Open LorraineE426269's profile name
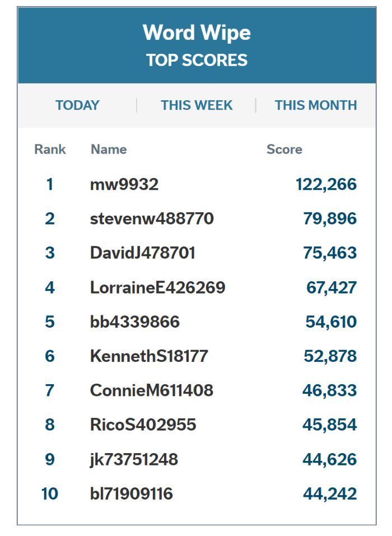 click(x=157, y=288)
